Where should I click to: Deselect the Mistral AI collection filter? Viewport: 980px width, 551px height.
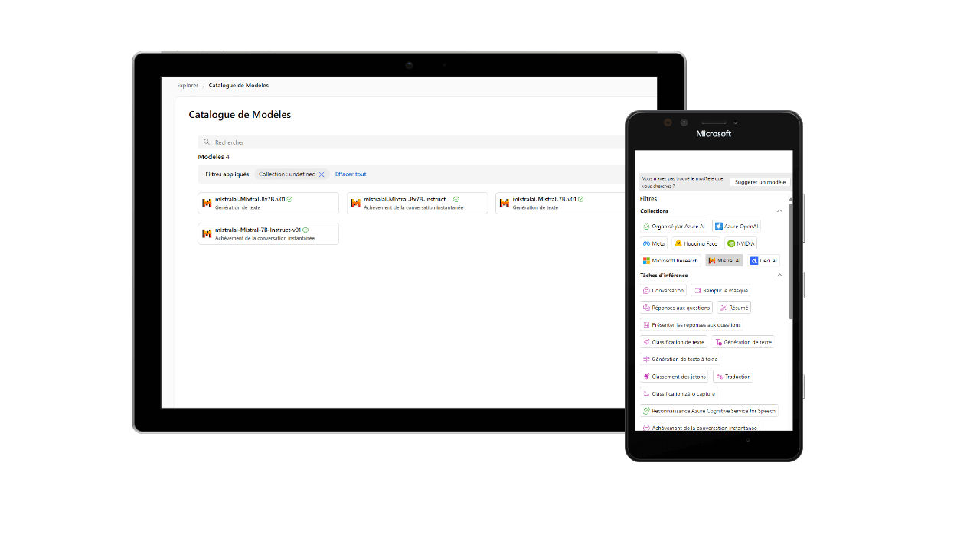724,261
